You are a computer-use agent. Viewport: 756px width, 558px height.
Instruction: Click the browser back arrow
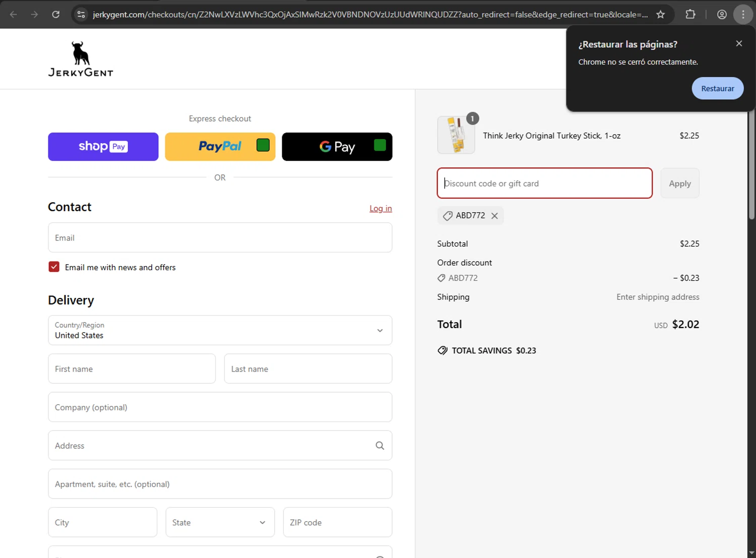[x=14, y=14]
